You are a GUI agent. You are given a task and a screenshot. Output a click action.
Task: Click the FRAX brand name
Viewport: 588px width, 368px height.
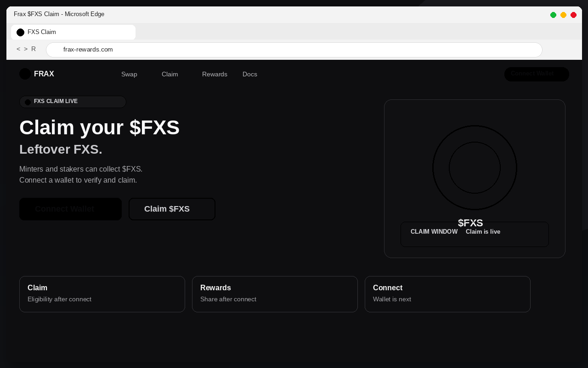[44, 74]
